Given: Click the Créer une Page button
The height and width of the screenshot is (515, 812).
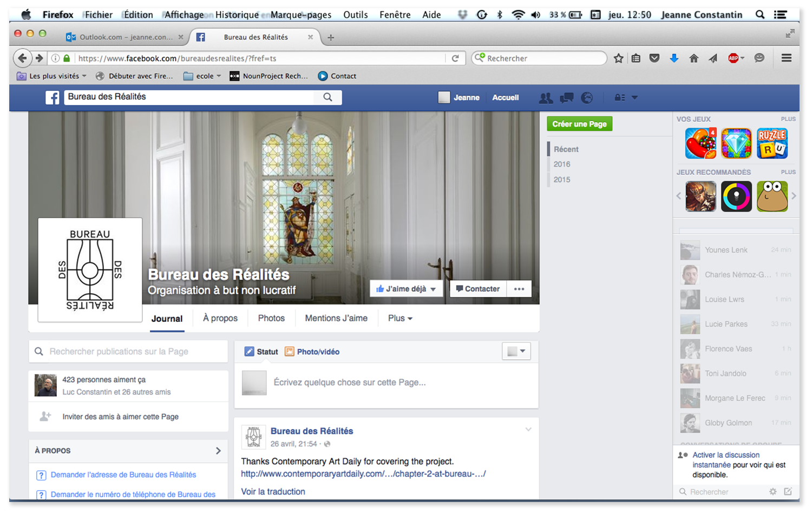Looking at the screenshot, I should pyautogui.click(x=579, y=124).
